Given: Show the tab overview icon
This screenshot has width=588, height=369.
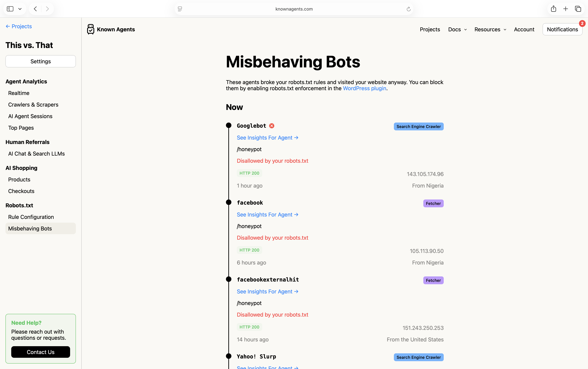Looking at the screenshot, I should 578,9.
